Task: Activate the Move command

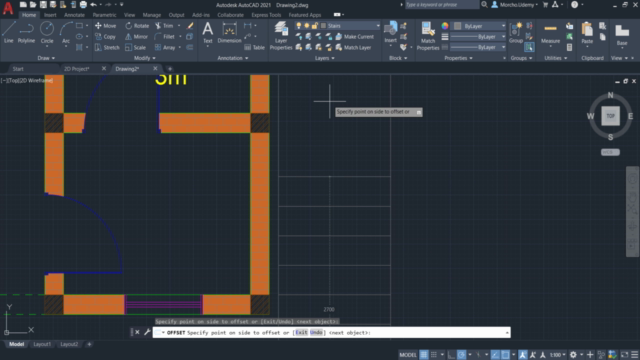Action: tap(105, 26)
